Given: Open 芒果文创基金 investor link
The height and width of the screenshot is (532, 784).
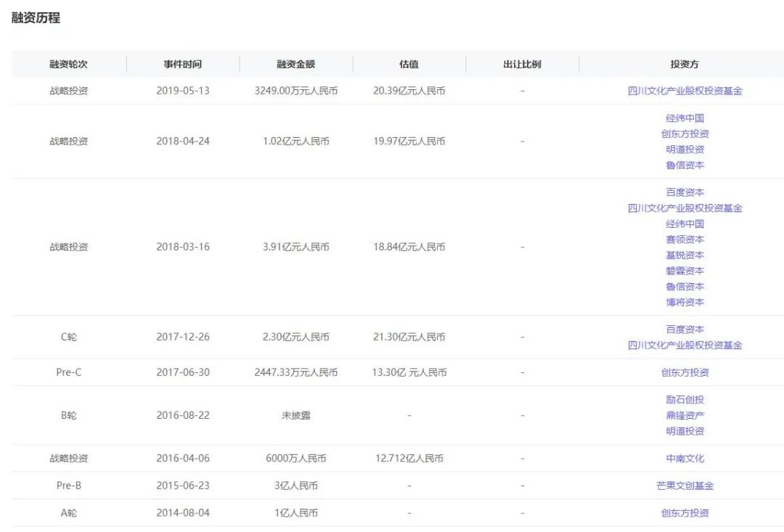Looking at the screenshot, I should tap(685, 486).
